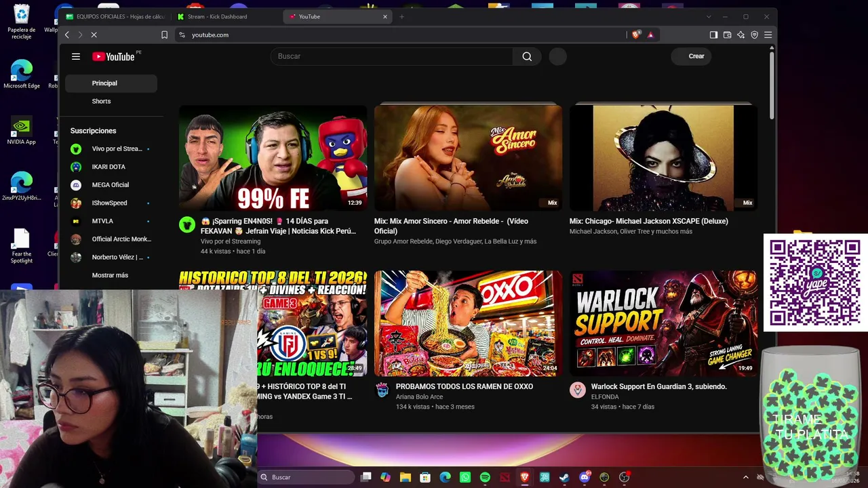The image size is (868, 488).
Task: Switch to Stream - Kick Dashboard tab
Action: point(225,16)
